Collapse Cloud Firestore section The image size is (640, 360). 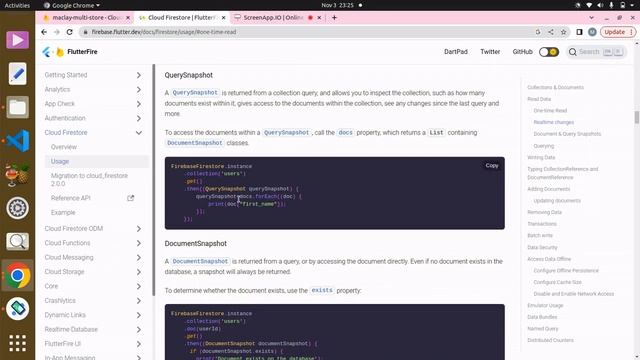click(139, 133)
